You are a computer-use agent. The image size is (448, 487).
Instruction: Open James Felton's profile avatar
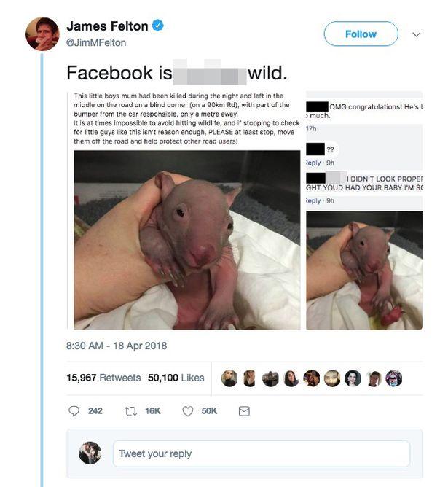point(42,34)
